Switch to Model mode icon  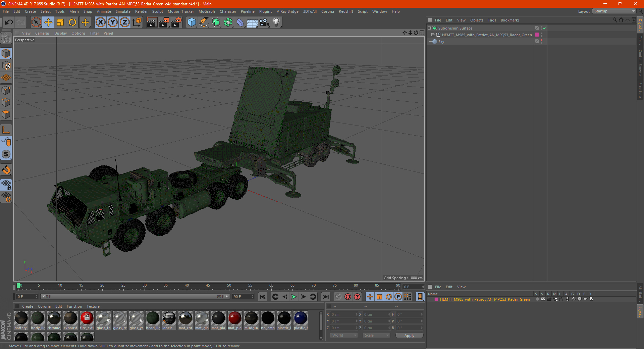pyautogui.click(x=6, y=53)
